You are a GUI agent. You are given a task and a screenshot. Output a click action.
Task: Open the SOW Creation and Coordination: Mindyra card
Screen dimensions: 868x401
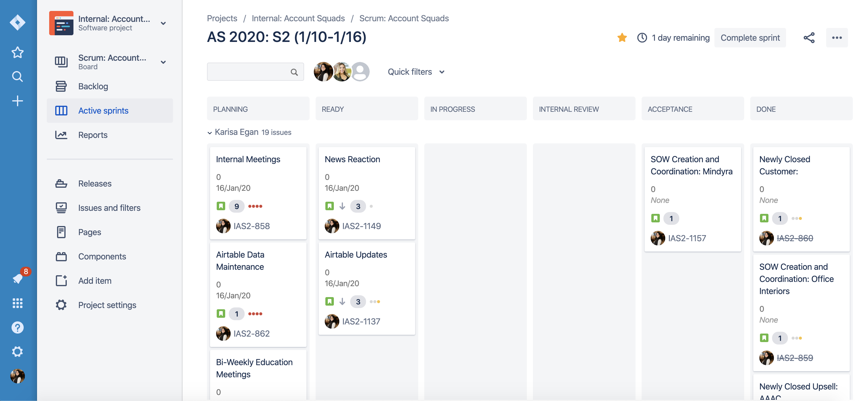(693, 199)
